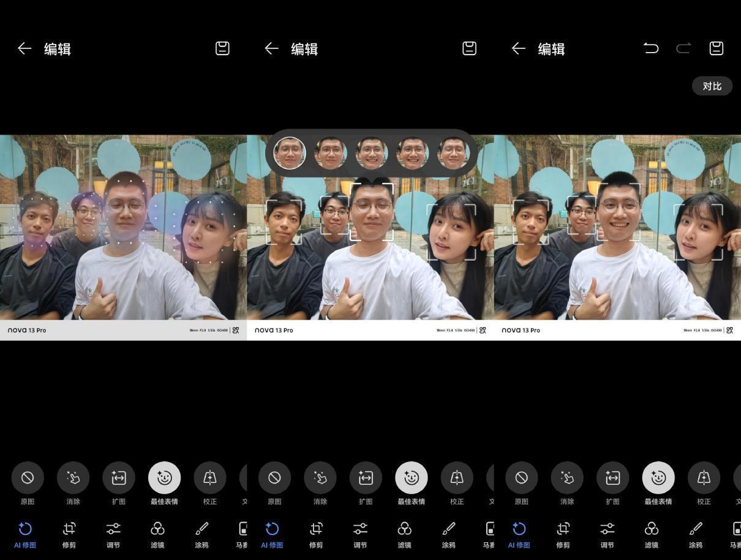
Task: Open 最佳表情 best expression in middle screen
Action: 412,478
